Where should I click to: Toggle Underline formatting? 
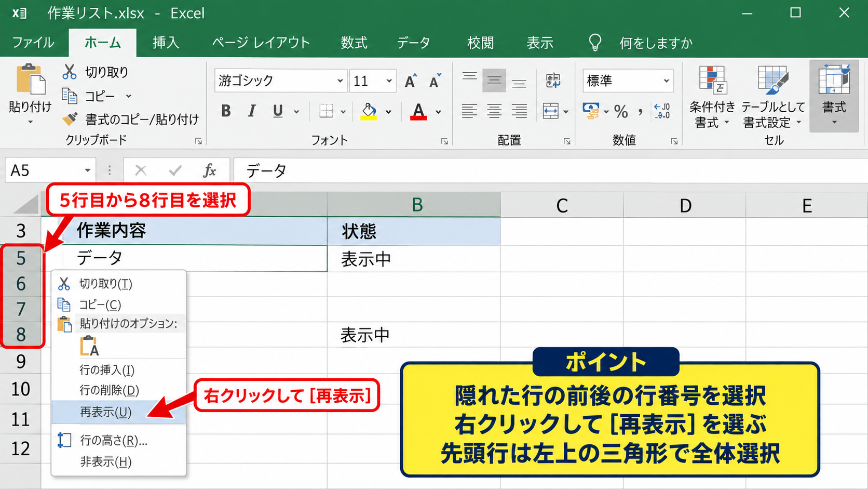point(278,111)
